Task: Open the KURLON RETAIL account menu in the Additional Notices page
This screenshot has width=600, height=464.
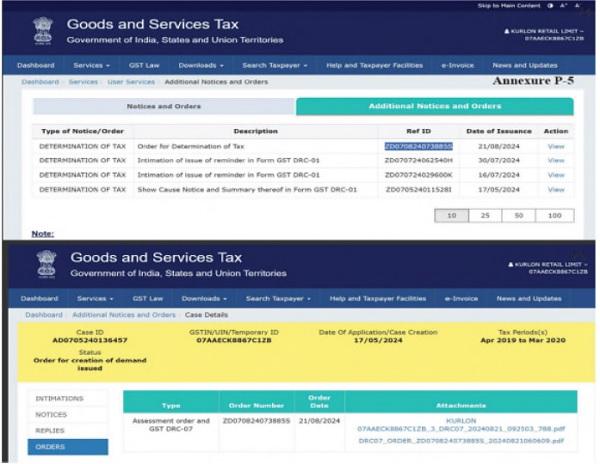Action: tap(544, 34)
